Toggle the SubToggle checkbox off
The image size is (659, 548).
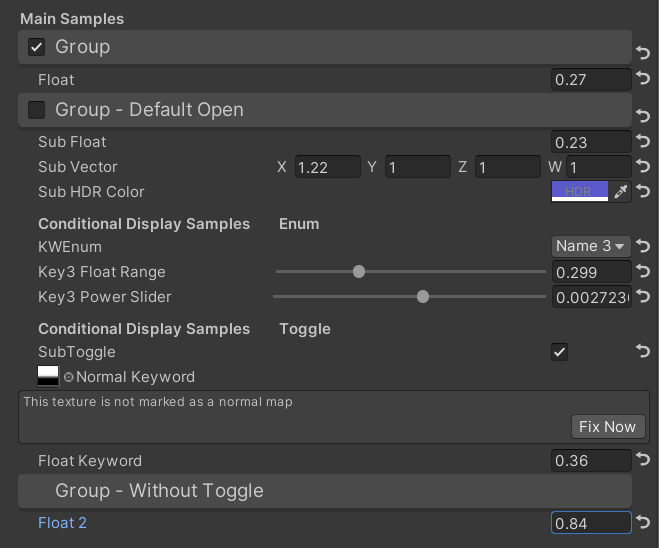(559, 351)
